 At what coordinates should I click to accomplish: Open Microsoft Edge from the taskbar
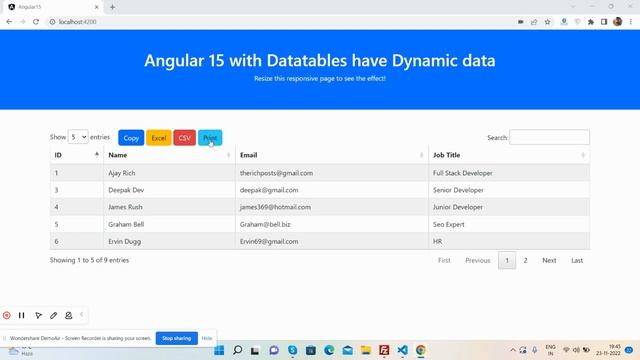329,350
